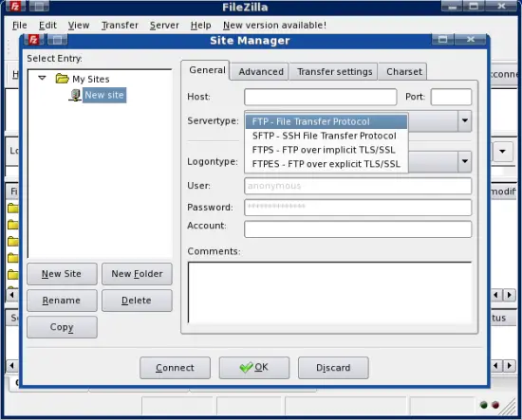Click the Delete button

(137, 301)
